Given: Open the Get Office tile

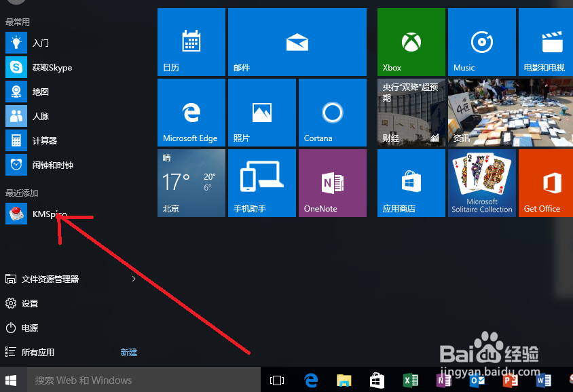Looking at the screenshot, I should [x=546, y=183].
